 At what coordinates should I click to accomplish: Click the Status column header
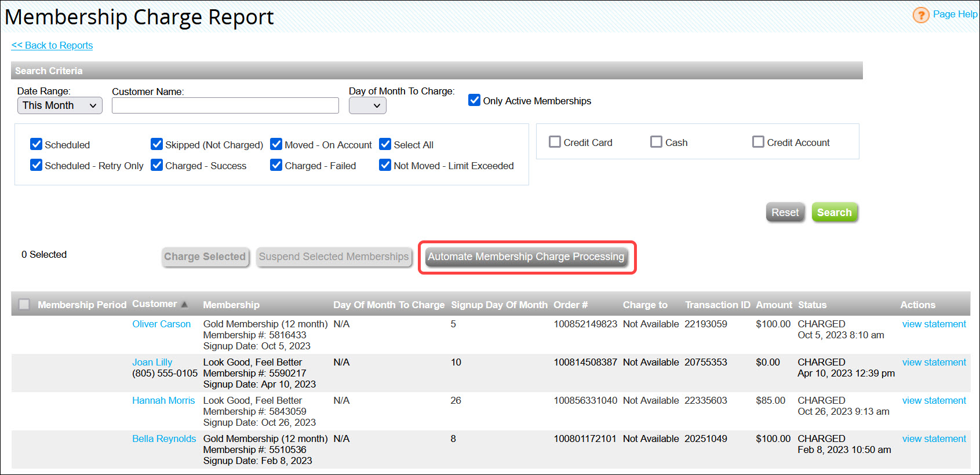point(812,305)
